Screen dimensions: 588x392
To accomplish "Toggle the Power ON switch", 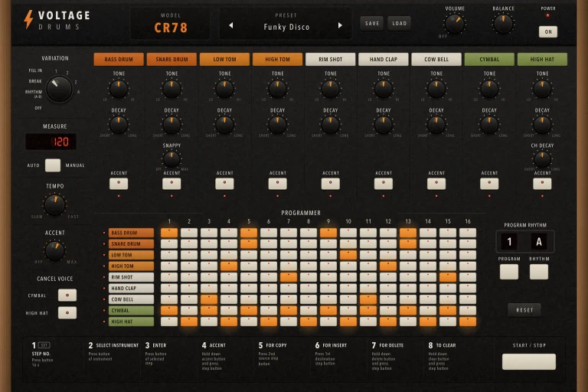I will [x=548, y=32].
